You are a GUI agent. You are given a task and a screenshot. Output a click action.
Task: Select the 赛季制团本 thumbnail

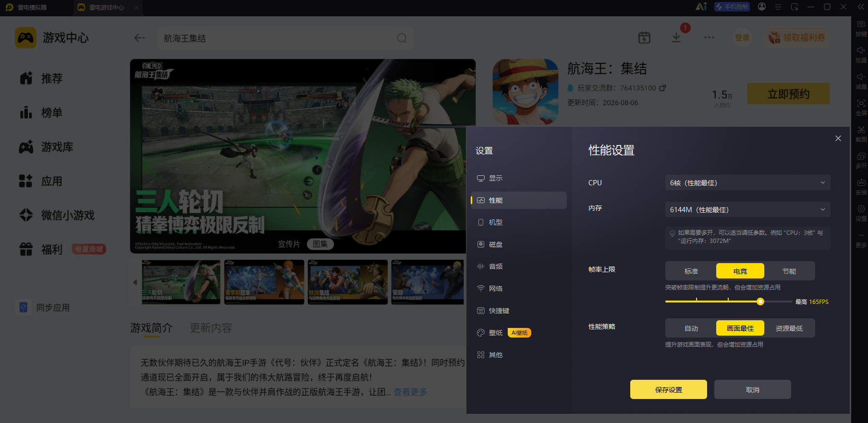click(264, 282)
